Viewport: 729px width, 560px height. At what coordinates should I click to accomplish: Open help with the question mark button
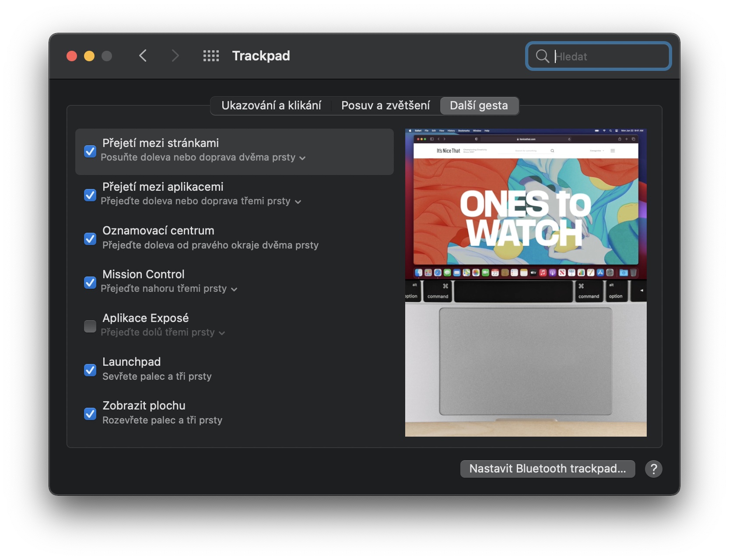pyautogui.click(x=653, y=469)
